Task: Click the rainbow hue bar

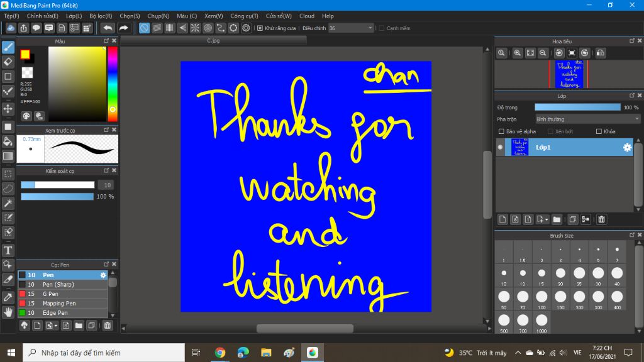Action: pyautogui.click(x=113, y=84)
